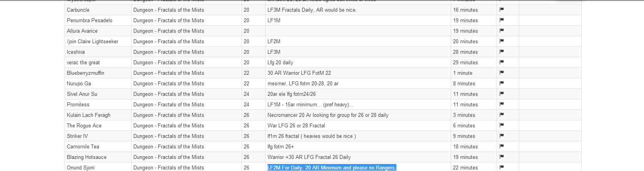
Task: Flag the Onund Sjoni no Rangers post
Action: pos(502,167)
